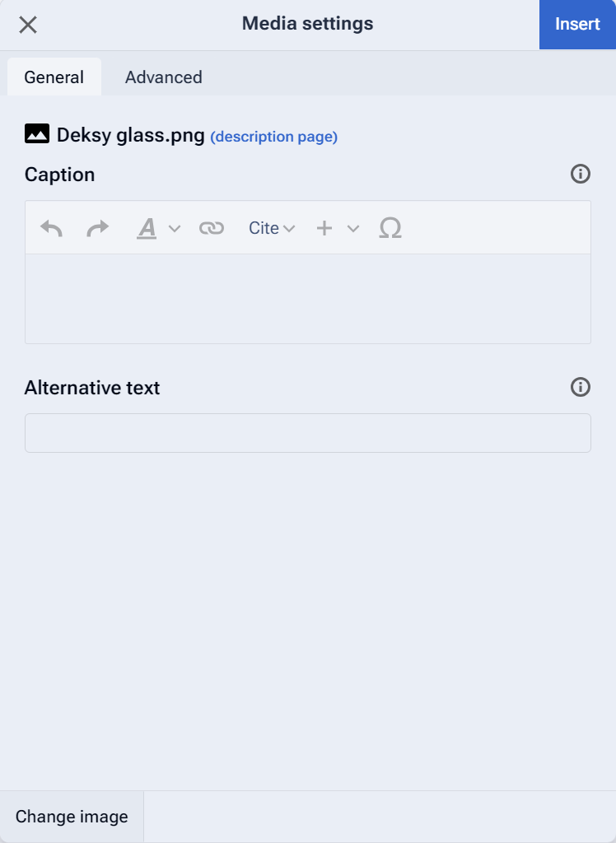The width and height of the screenshot is (616, 843).
Task: Select the Change image button
Action: (x=72, y=817)
